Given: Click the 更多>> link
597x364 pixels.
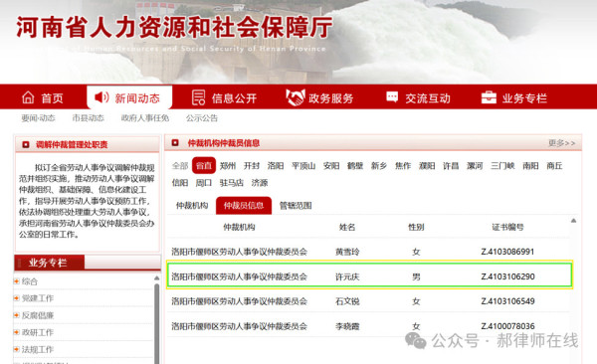Looking at the screenshot, I should point(561,143).
